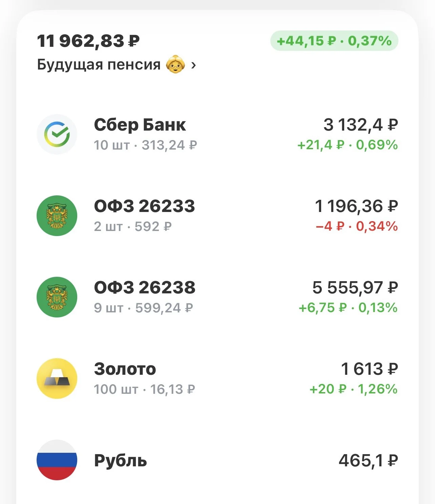Tap the red −4 ₽ · 0,34% change
The width and height of the screenshot is (435, 504).
coord(356,226)
